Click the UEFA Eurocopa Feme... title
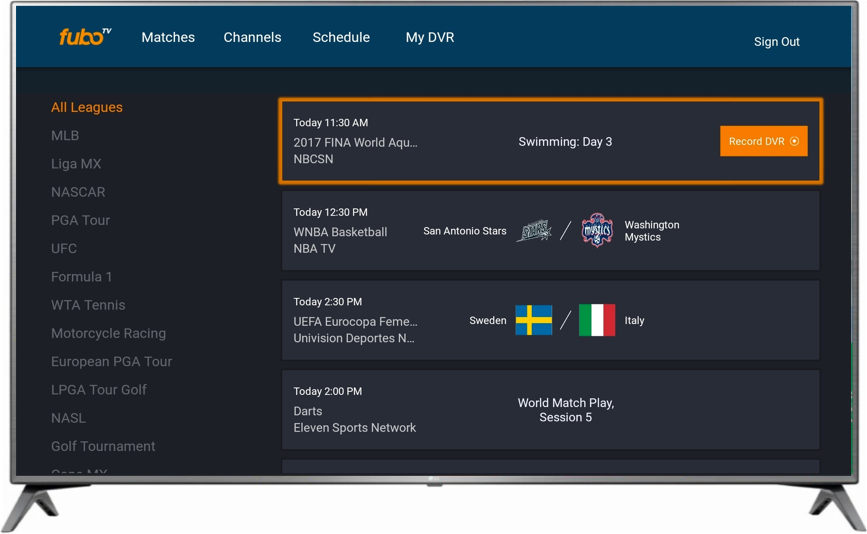 coord(355,322)
